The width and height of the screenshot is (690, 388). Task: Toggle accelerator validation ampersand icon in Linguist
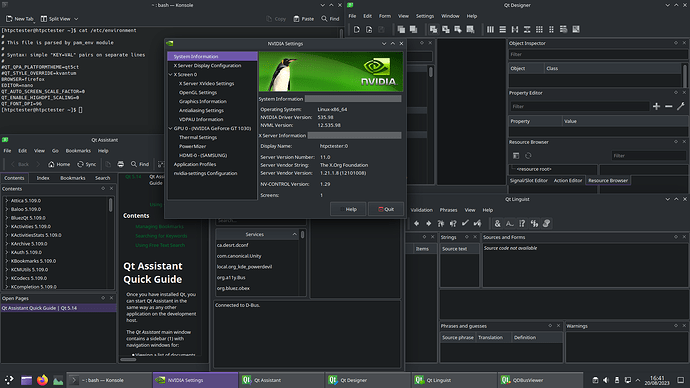[x=497, y=223]
